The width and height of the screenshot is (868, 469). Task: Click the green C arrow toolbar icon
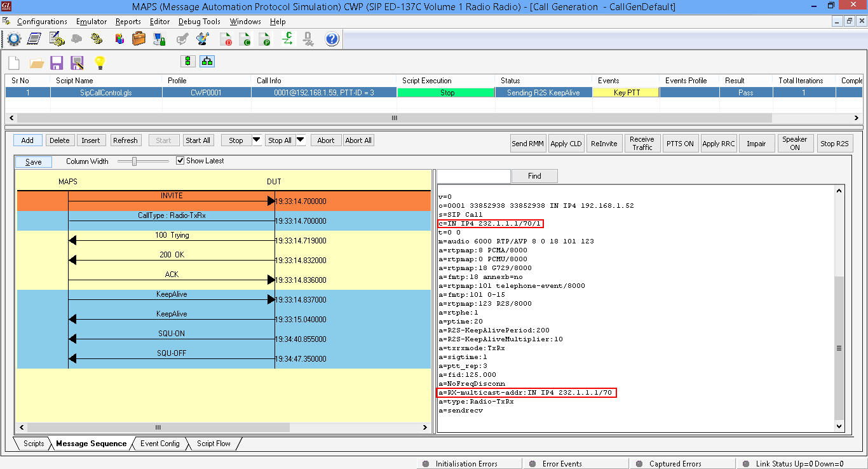point(288,39)
